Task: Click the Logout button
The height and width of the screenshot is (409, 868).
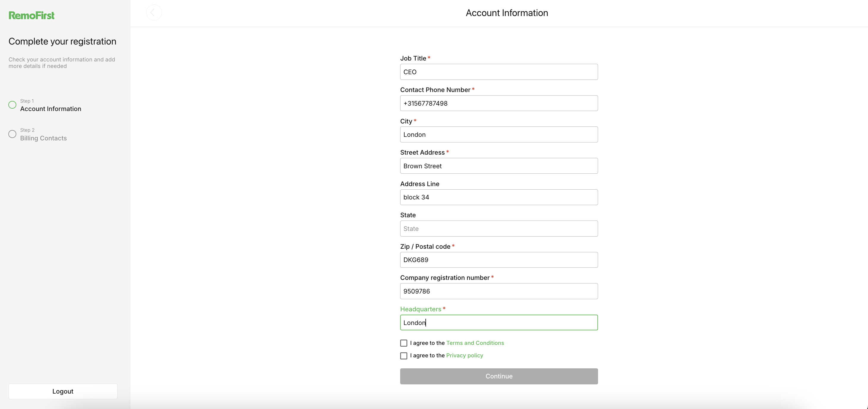Action: (x=63, y=391)
